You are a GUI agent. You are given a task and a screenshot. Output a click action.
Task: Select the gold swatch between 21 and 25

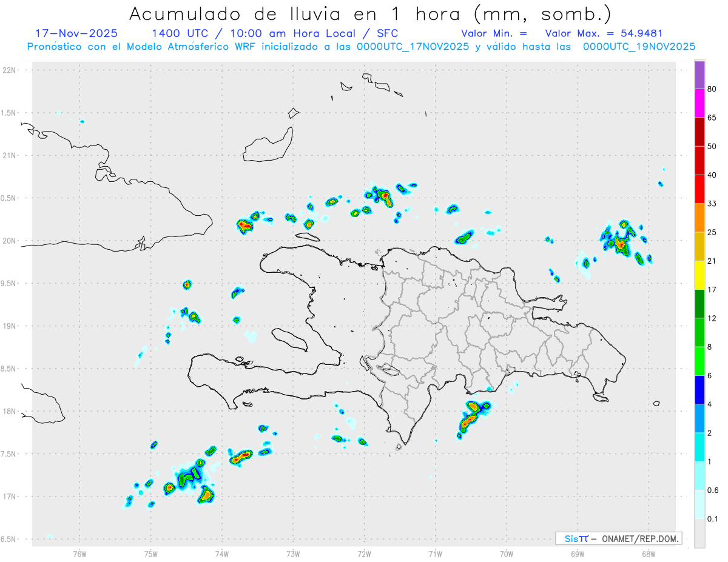tap(699, 247)
